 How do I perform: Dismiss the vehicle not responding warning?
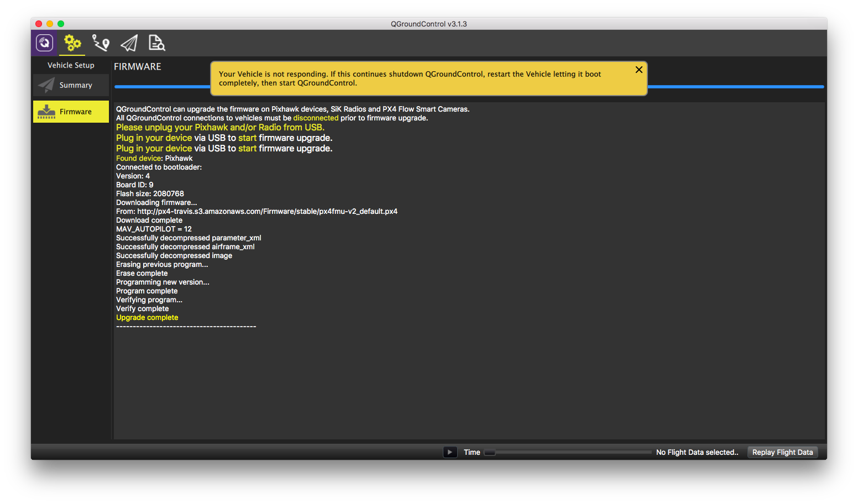[639, 70]
